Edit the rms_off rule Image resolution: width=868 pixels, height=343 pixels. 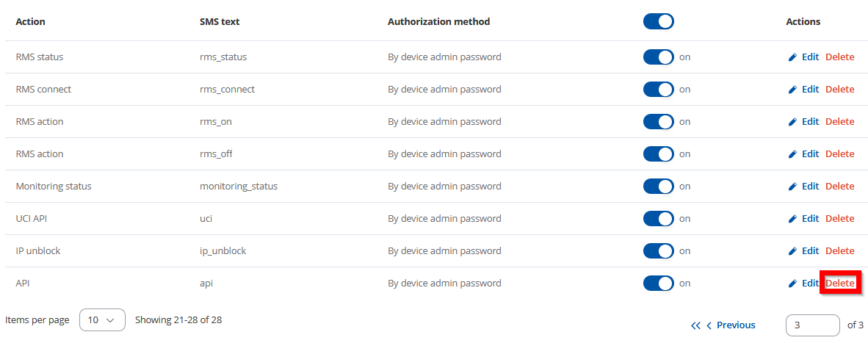tap(804, 154)
